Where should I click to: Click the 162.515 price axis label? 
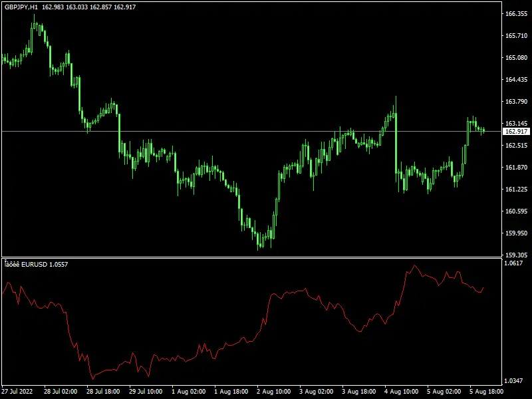point(517,145)
